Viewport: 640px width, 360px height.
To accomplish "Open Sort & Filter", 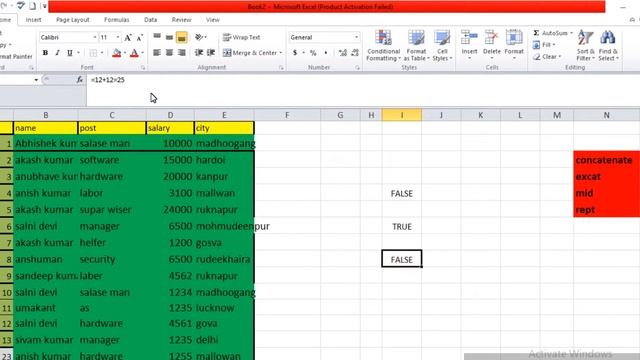I will pyautogui.click(x=585, y=45).
